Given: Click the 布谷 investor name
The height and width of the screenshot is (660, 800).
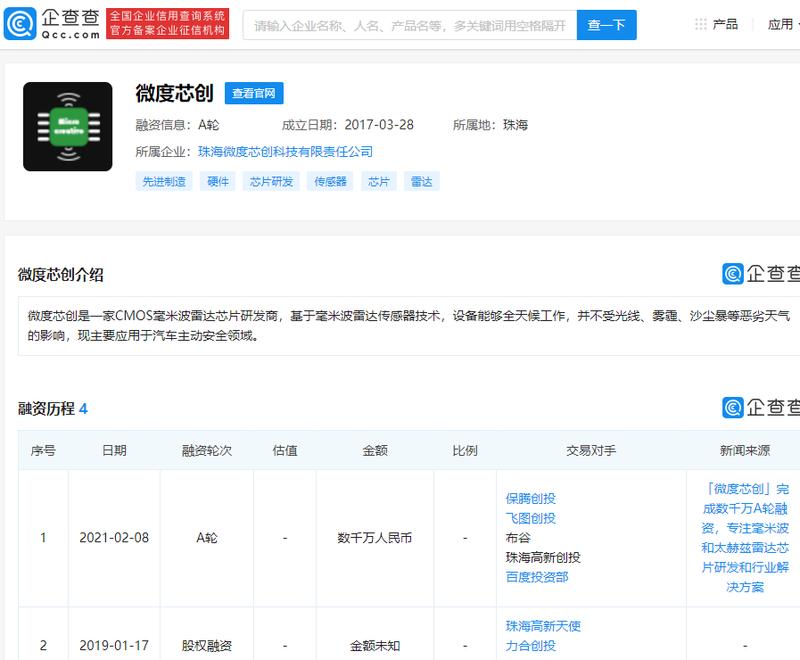Looking at the screenshot, I should [x=518, y=538].
